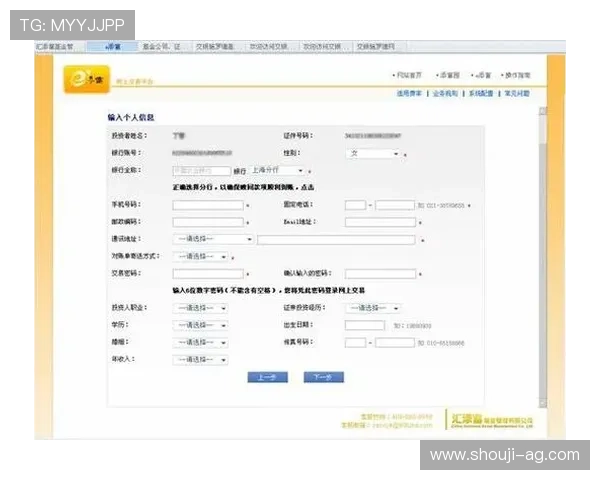Select the active e添富 browser tab
Screen dimensions: 600x480
click(x=111, y=46)
